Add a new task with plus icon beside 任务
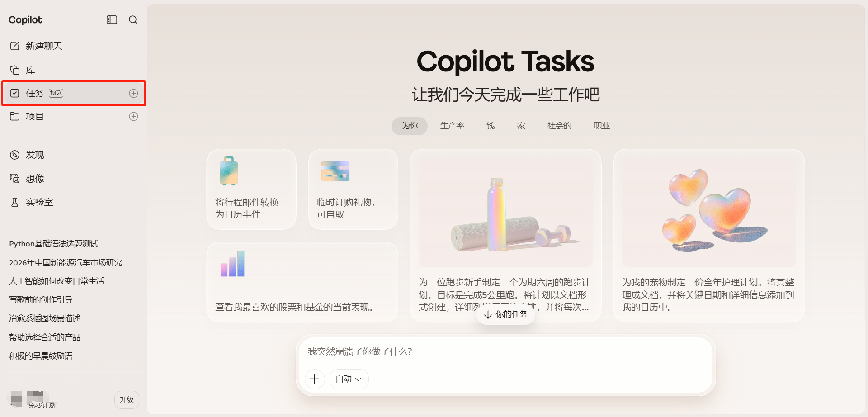 click(133, 93)
